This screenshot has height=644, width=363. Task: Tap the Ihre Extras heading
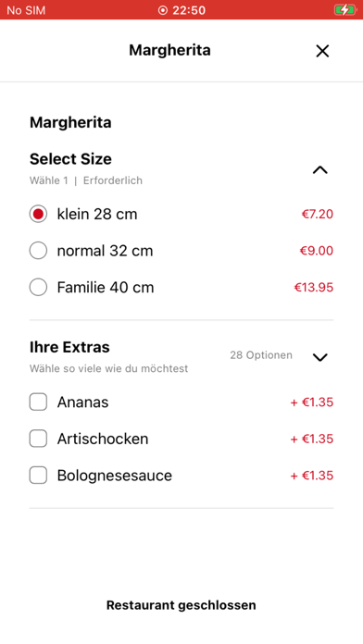pos(69,347)
